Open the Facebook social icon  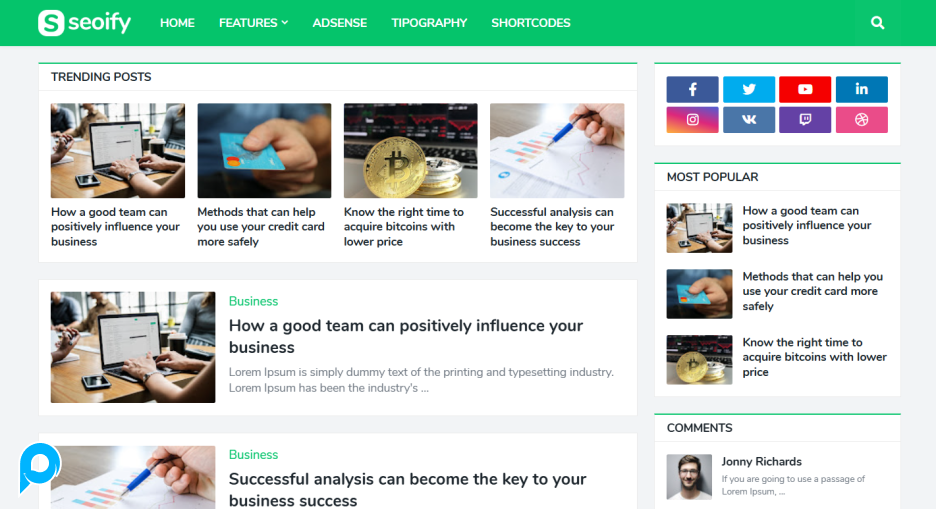692,90
